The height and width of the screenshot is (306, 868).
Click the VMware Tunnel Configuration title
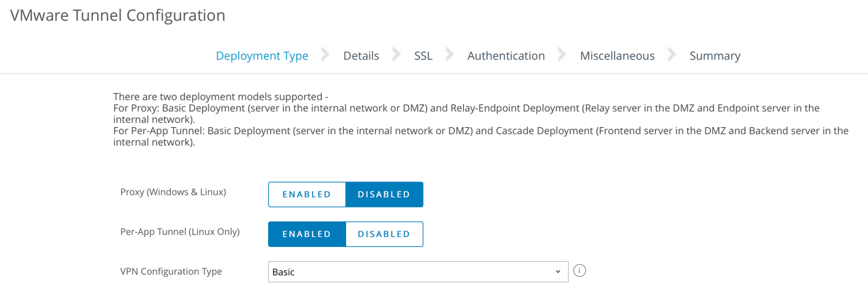(118, 15)
